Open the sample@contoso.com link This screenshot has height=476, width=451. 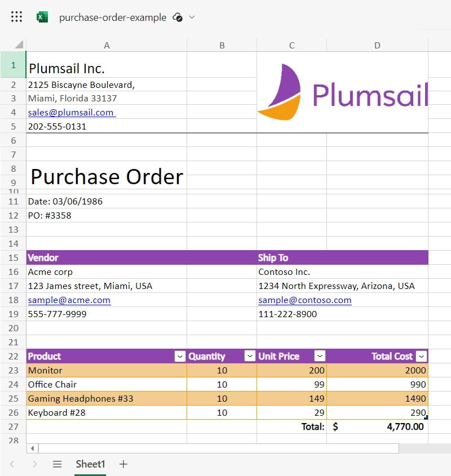click(305, 300)
